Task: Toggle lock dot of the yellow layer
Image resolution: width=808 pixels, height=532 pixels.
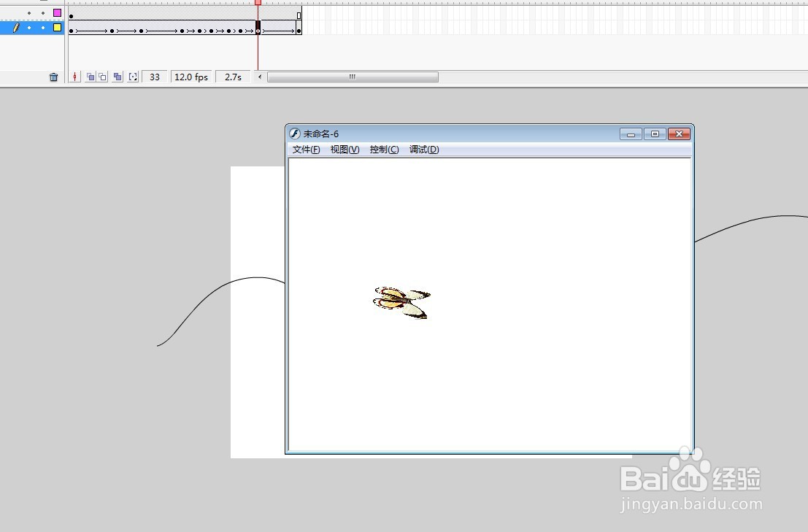Action: click(x=43, y=28)
